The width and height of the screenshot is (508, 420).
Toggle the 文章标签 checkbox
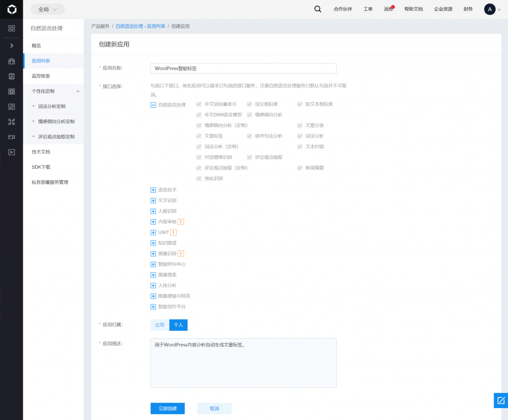pyautogui.click(x=199, y=136)
